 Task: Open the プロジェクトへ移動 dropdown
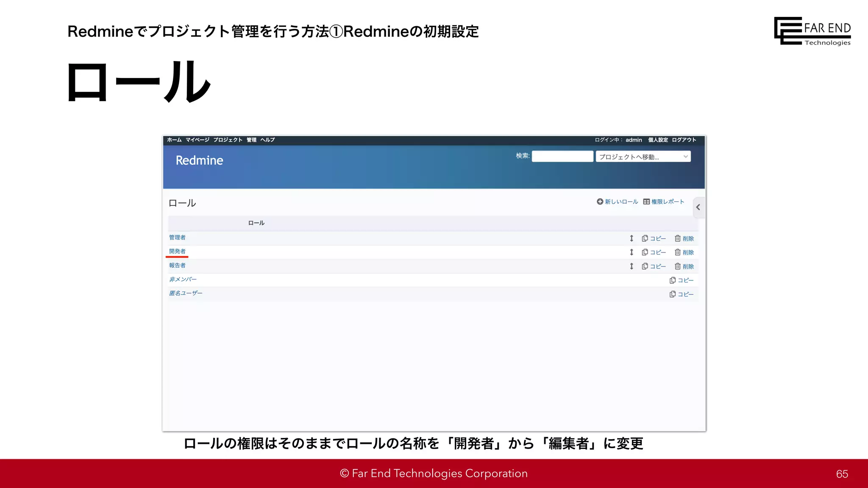tap(643, 156)
